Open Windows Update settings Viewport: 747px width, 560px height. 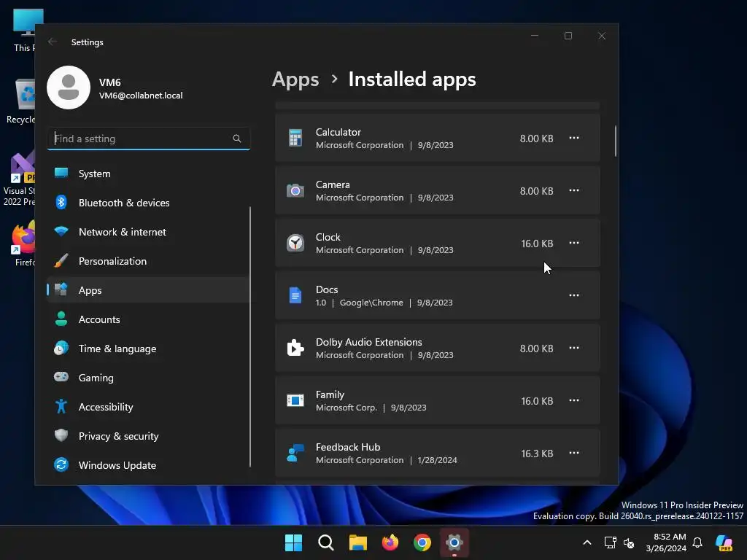148,465
